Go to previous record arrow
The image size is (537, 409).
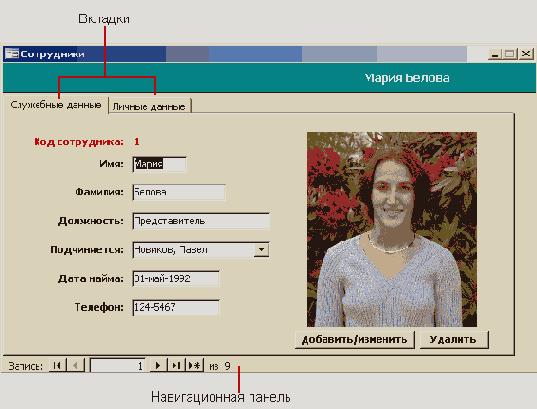pos(75,365)
